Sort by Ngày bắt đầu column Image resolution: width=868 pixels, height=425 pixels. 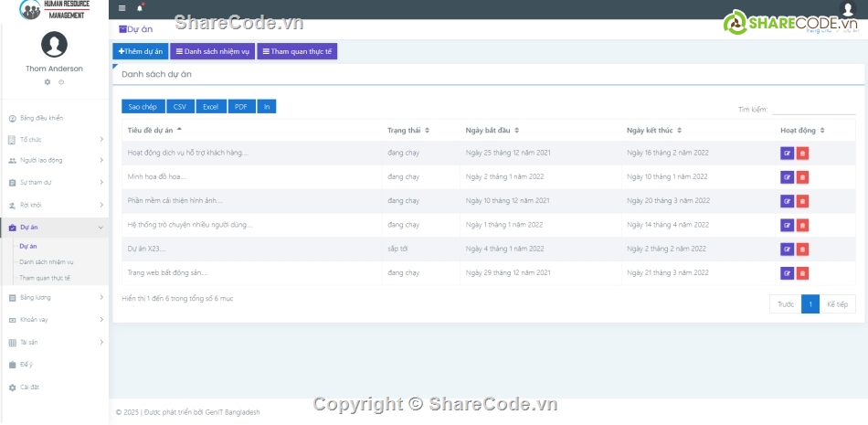[540, 130]
